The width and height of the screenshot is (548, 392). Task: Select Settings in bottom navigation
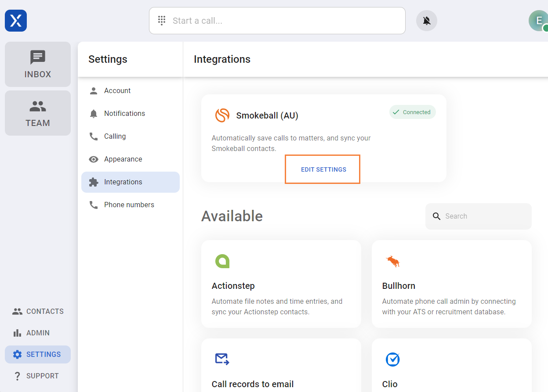click(38, 354)
